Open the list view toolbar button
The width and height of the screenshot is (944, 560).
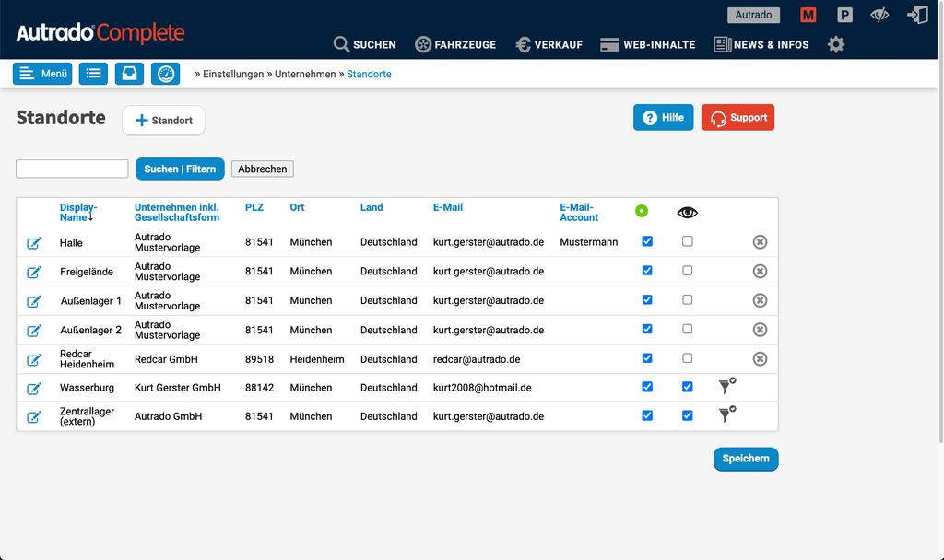[93, 74]
